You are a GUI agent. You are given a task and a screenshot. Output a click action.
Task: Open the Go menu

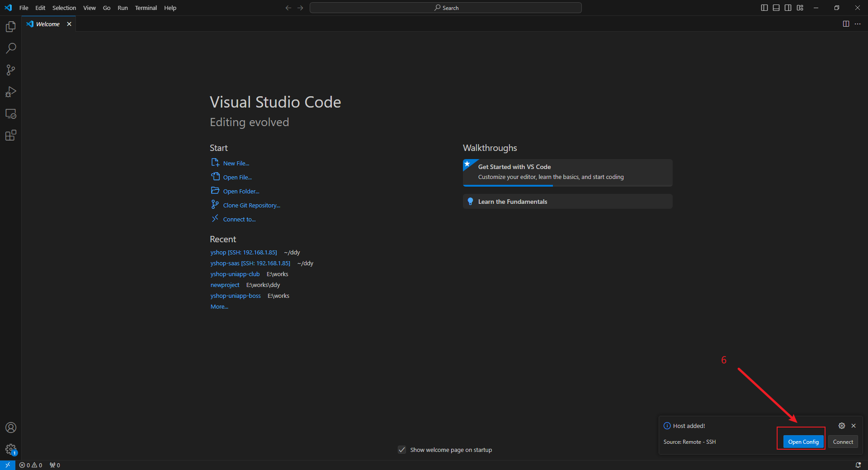pyautogui.click(x=107, y=8)
